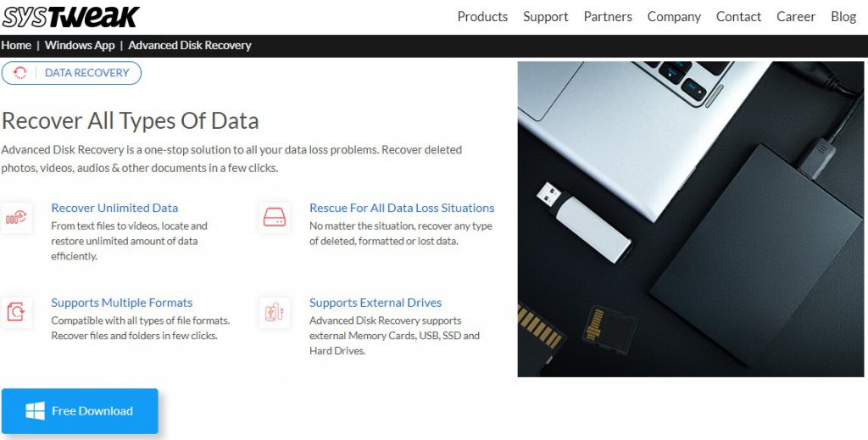
Task: Open Supports Multiple Formats heading link
Action: [x=122, y=303]
